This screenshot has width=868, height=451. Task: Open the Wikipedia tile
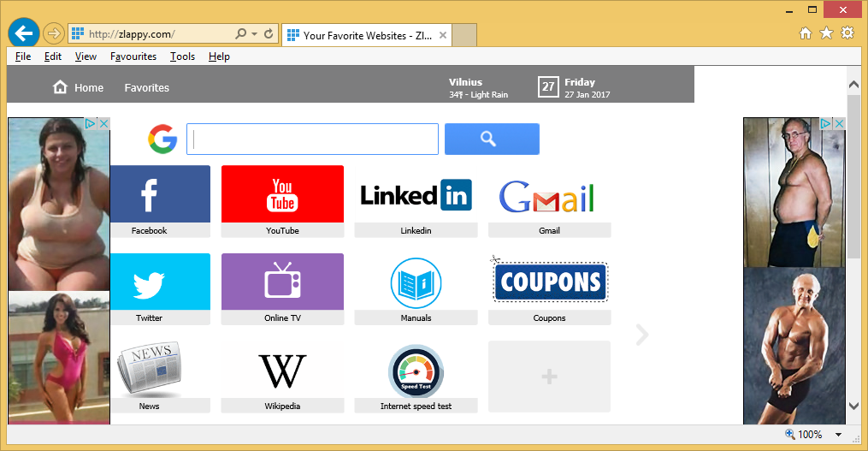(282, 377)
